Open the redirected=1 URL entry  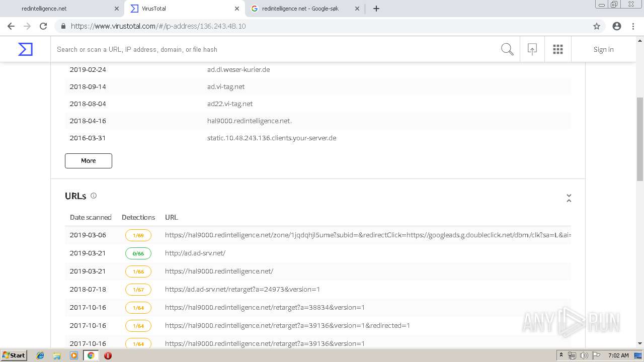tap(287, 325)
